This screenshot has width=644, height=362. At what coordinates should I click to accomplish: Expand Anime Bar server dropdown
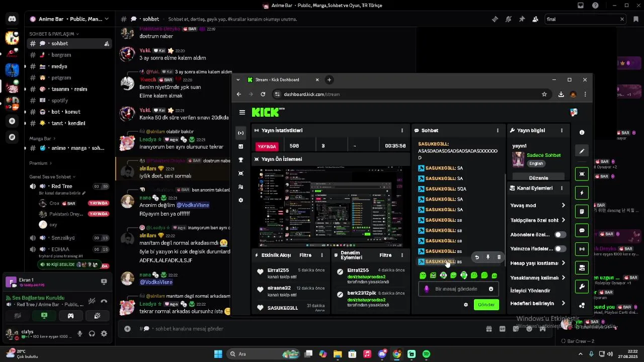[106, 19]
